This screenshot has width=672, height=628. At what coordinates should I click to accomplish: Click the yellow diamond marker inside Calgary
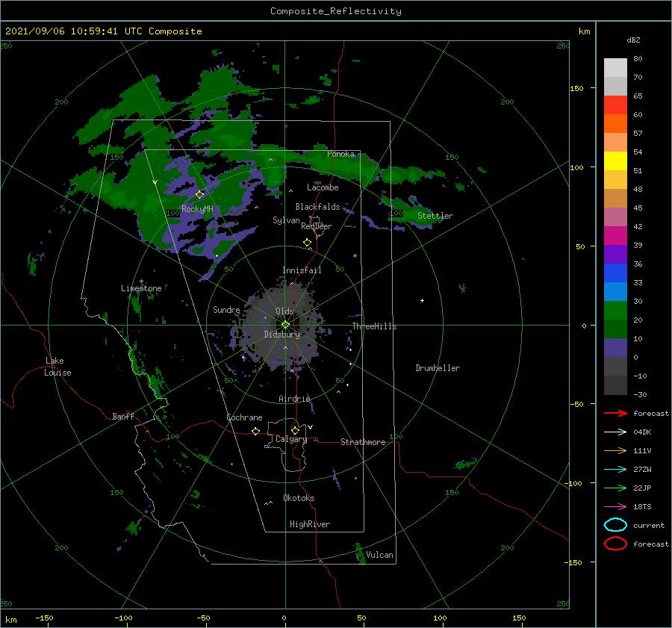295,430
